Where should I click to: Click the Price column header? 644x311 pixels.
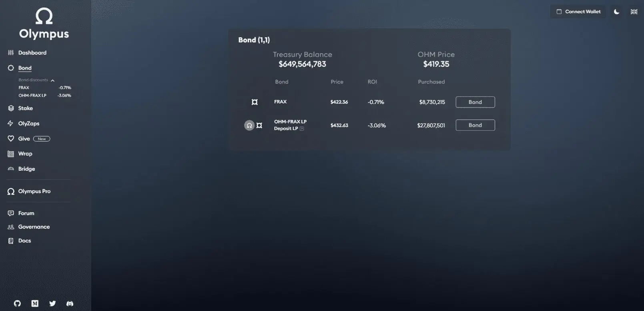click(x=337, y=82)
